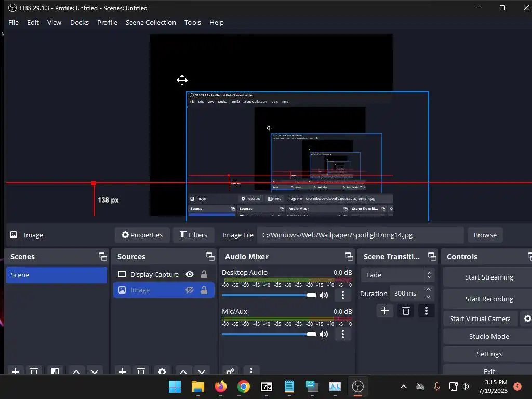Click Start Streaming
532x399 pixels.
[x=488, y=277]
